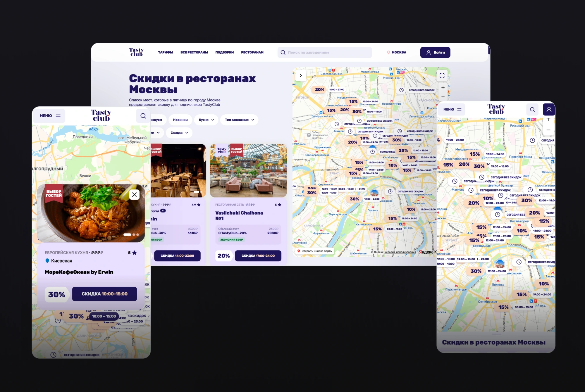Click the TastyClub logo in desktop header
Image resolution: width=585 pixels, height=392 pixels.
[136, 52]
